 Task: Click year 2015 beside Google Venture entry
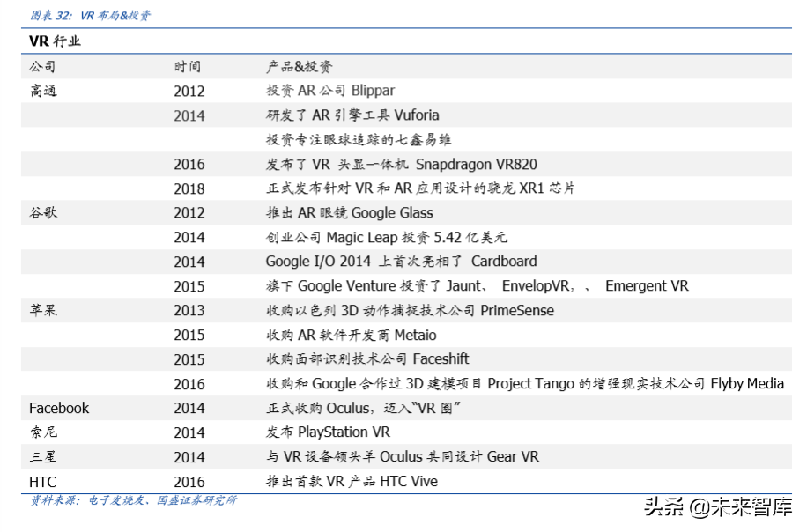point(189,286)
